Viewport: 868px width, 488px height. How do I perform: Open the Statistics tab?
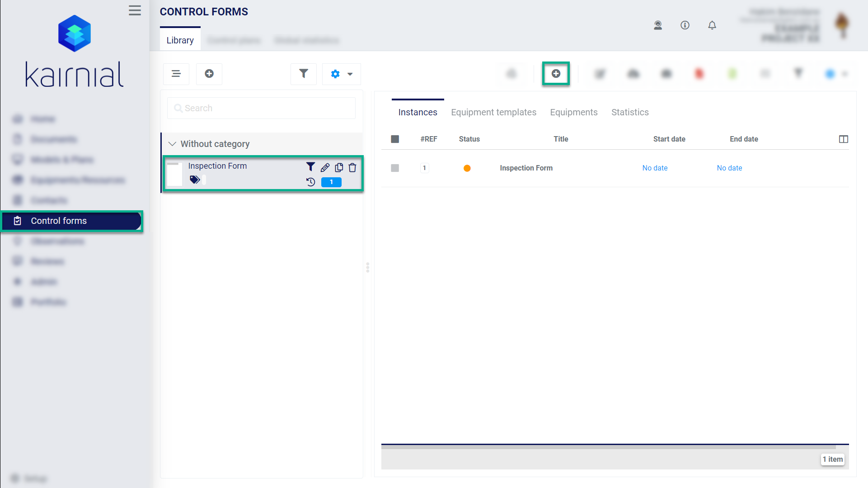(x=630, y=112)
